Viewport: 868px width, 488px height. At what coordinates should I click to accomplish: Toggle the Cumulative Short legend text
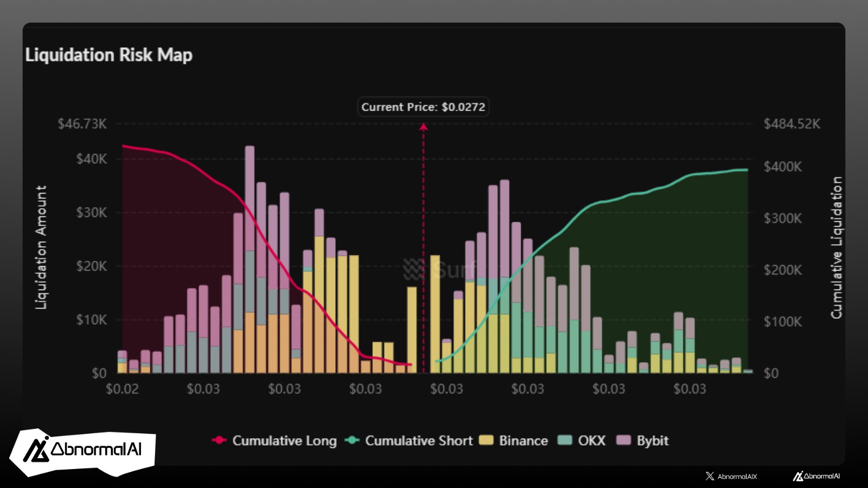coord(418,440)
